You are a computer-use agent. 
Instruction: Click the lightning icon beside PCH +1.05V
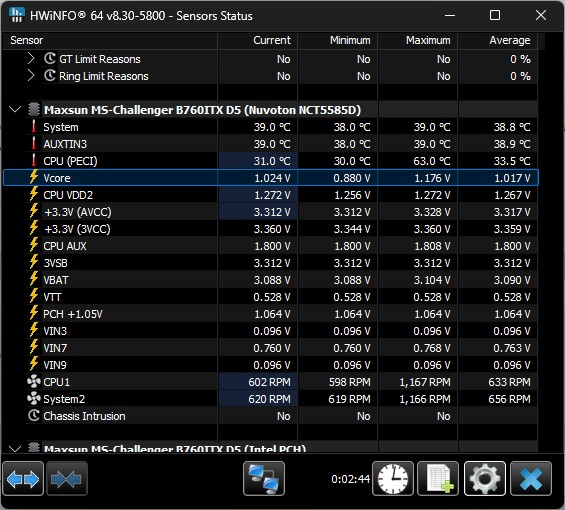click(x=34, y=313)
